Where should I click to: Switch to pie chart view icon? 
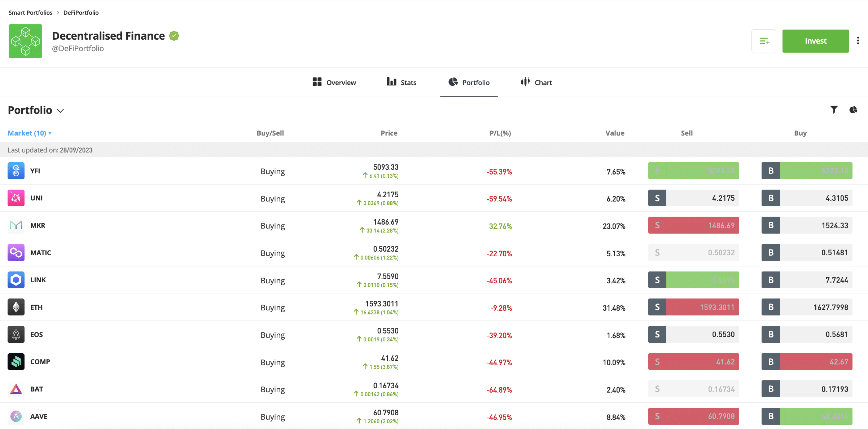853,110
